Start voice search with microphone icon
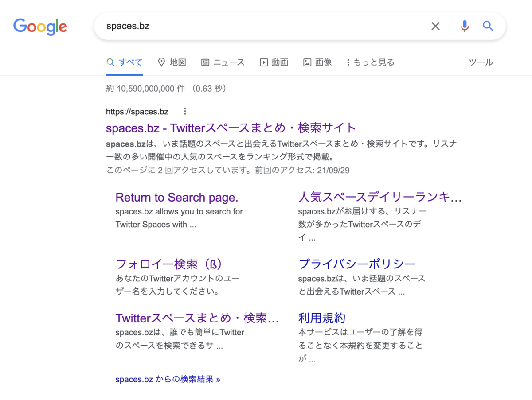This screenshot has height=400, width=532. [465, 26]
